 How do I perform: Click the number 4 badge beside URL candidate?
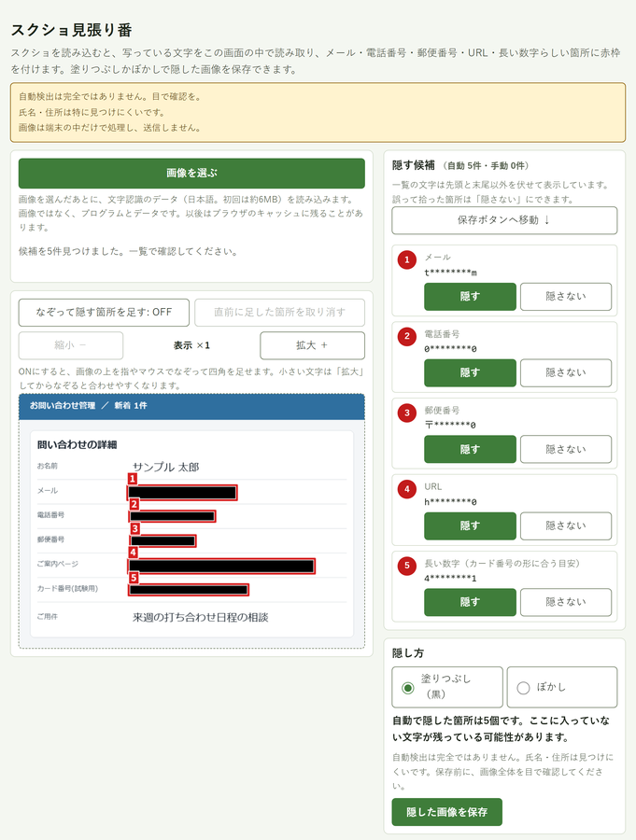(407, 490)
